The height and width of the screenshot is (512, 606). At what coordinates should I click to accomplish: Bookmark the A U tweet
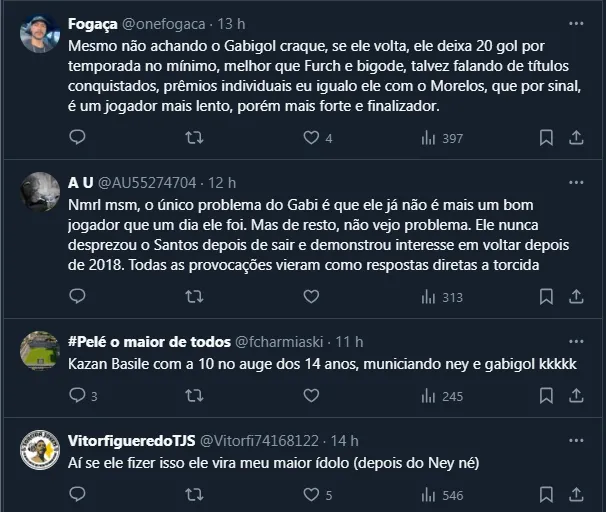(x=546, y=296)
